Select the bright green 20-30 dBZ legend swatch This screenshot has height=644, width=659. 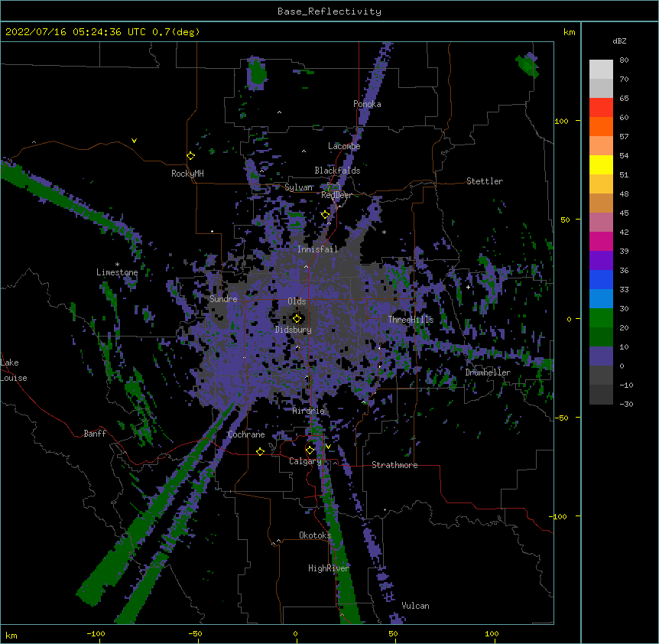[601, 318]
